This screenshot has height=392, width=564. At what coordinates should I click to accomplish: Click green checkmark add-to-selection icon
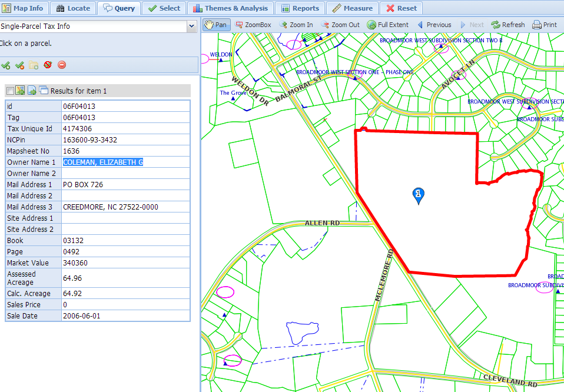(6, 65)
